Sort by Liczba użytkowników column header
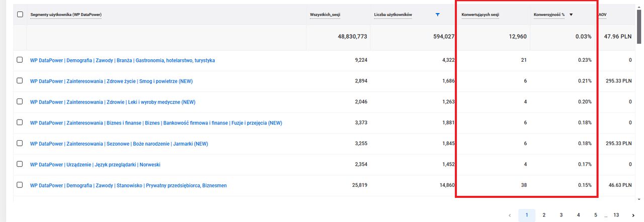 [x=393, y=15]
